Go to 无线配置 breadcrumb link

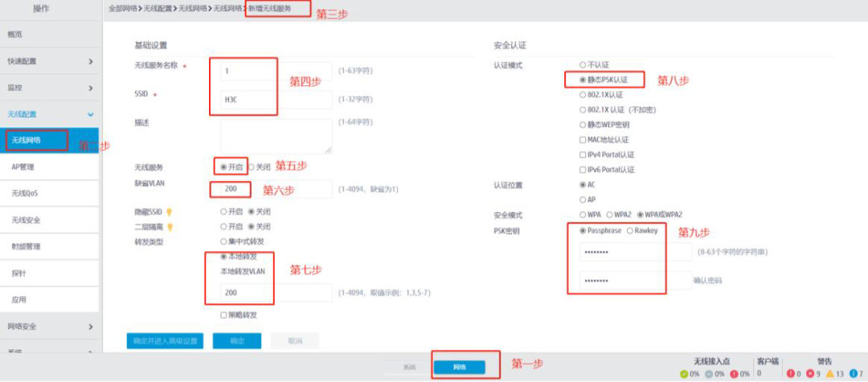pyautogui.click(x=158, y=8)
